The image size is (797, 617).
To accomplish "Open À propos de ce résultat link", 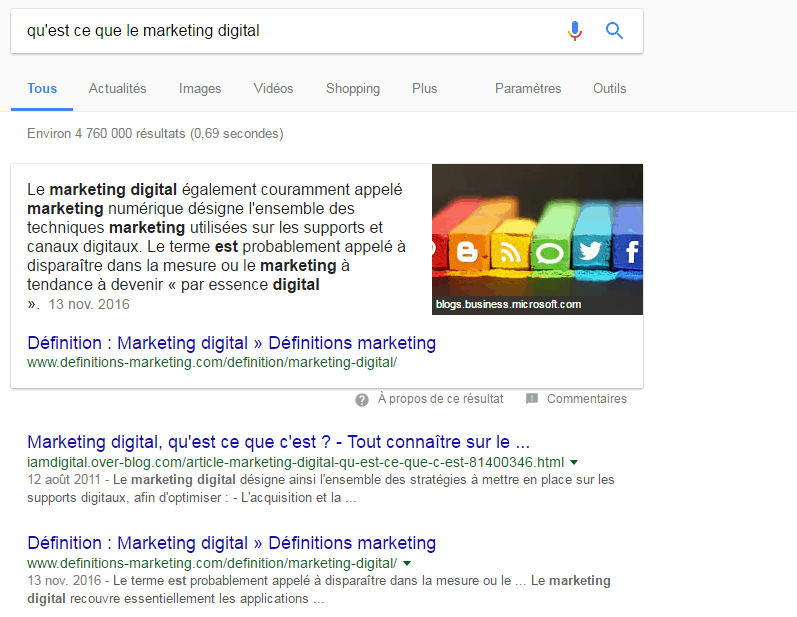I will coord(440,399).
